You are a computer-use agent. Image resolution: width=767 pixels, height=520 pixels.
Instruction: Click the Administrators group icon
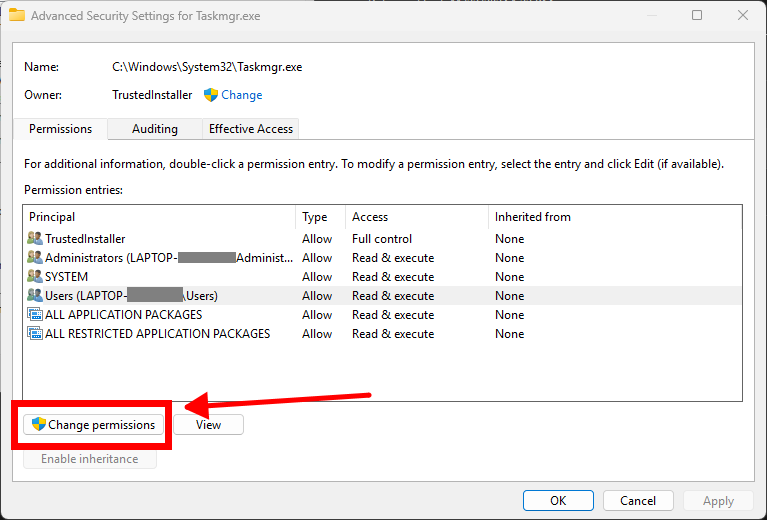35,258
